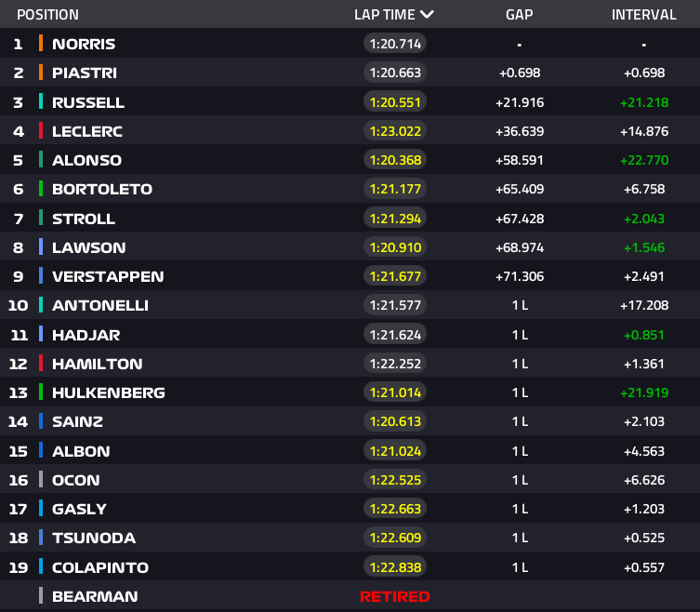Screen dimensions: 700x612
Task: Open the LECLERC driver entry
Action: [87, 131]
